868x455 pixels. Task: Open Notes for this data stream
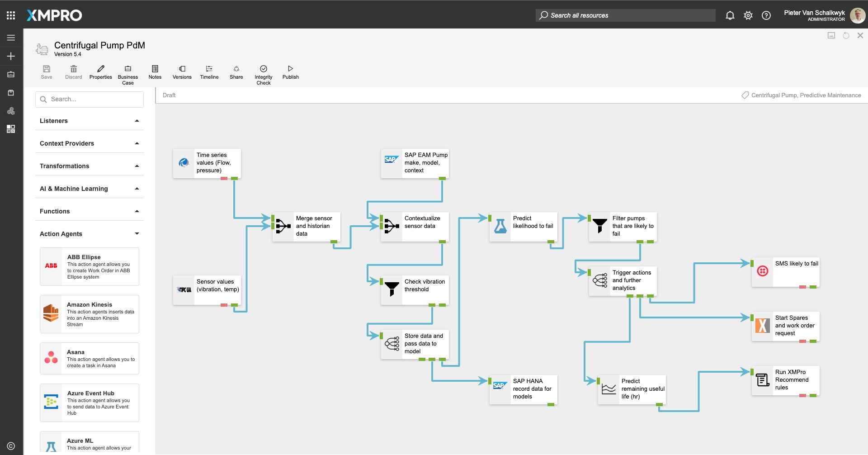point(155,72)
